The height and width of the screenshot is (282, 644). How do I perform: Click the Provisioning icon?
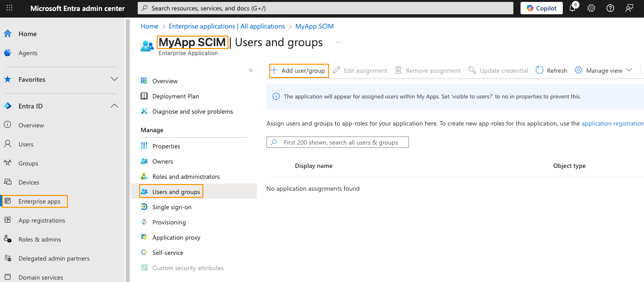click(144, 222)
